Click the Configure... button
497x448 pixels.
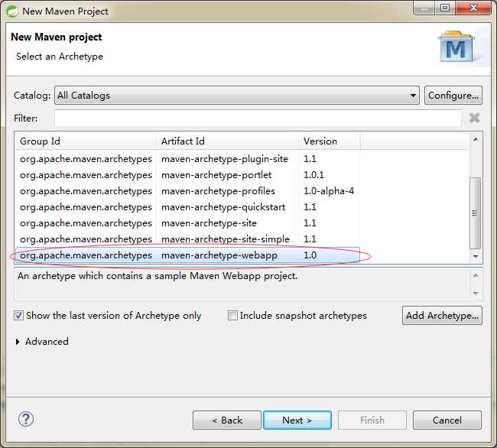pyautogui.click(x=453, y=95)
